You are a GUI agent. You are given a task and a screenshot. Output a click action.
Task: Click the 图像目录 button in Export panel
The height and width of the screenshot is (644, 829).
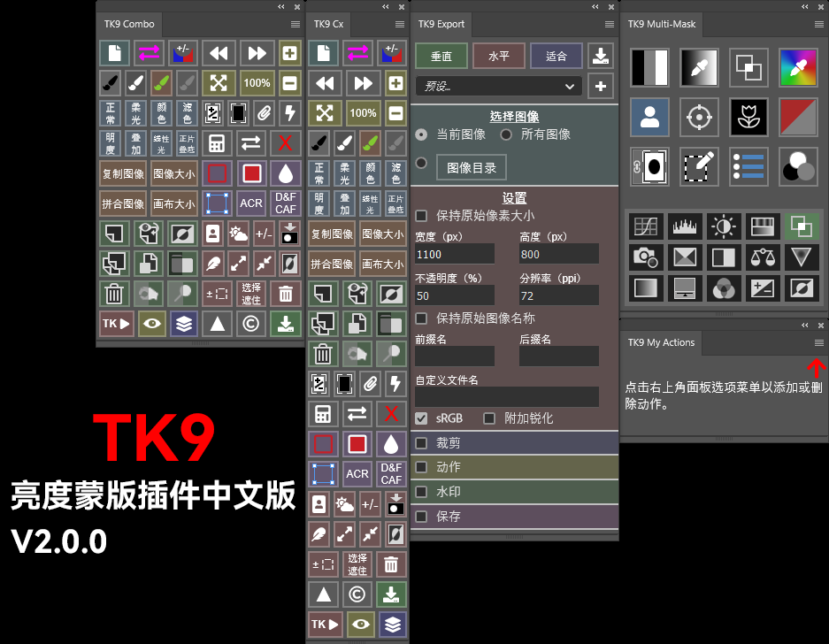click(472, 166)
